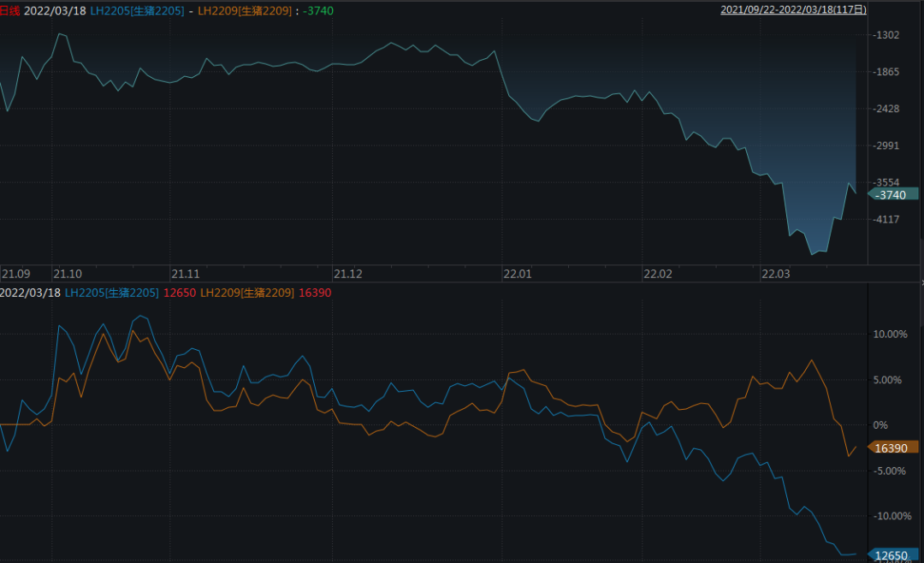Image resolution: width=924 pixels, height=563 pixels.
Task: Click the blue 12650 price tag on the axis
Action: coord(893,554)
